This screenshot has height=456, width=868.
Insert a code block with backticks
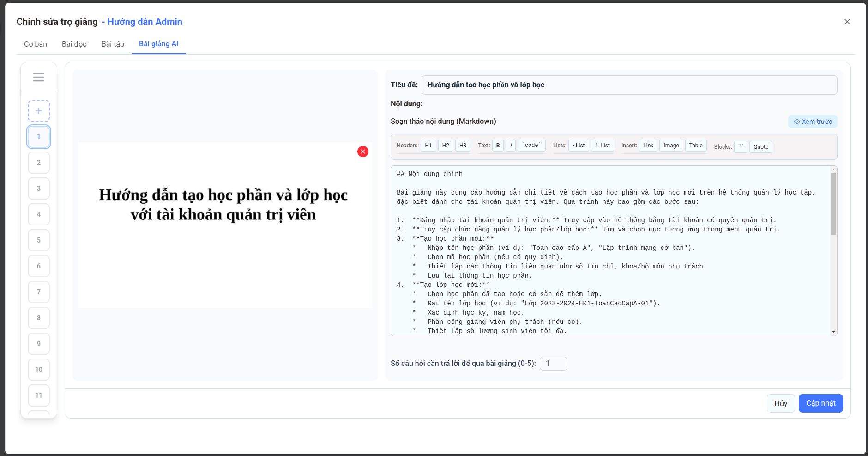pos(741,146)
